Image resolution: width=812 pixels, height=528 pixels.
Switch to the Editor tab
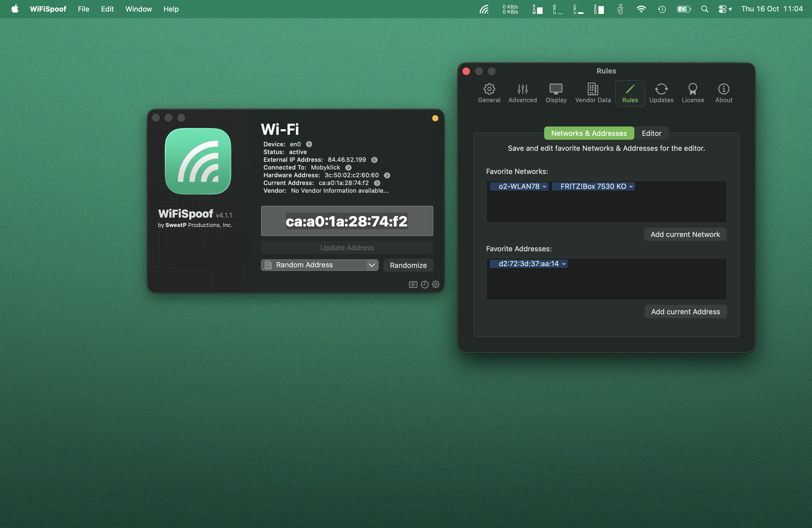point(651,133)
